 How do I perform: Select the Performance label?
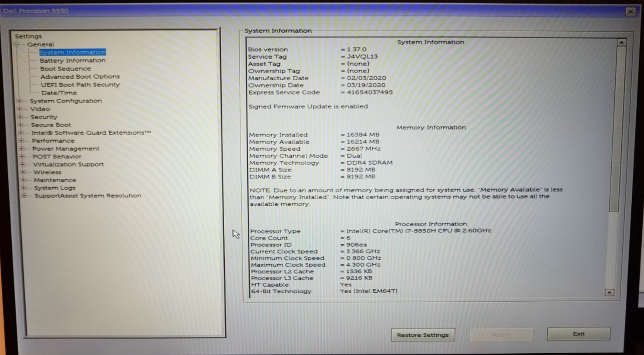[53, 141]
